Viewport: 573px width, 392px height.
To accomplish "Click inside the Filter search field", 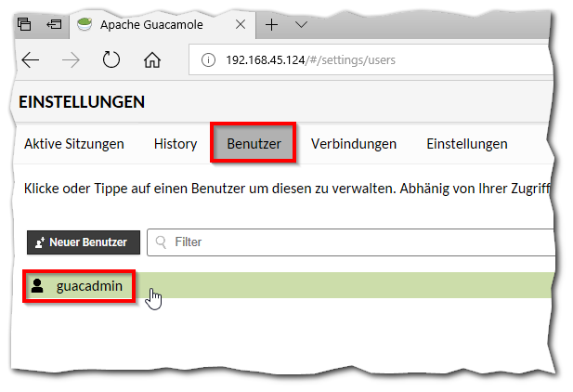I will [353, 242].
